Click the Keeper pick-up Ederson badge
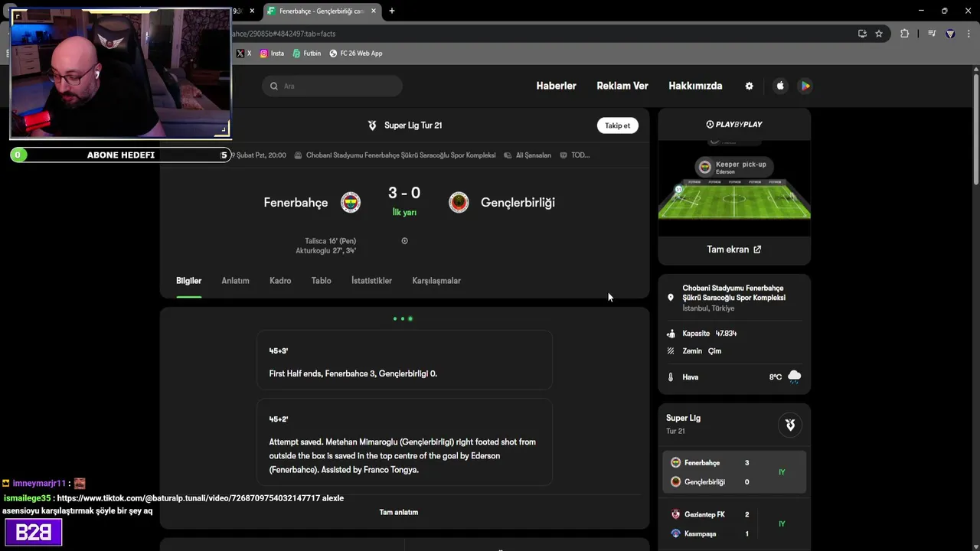Image resolution: width=980 pixels, height=551 pixels. point(733,167)
